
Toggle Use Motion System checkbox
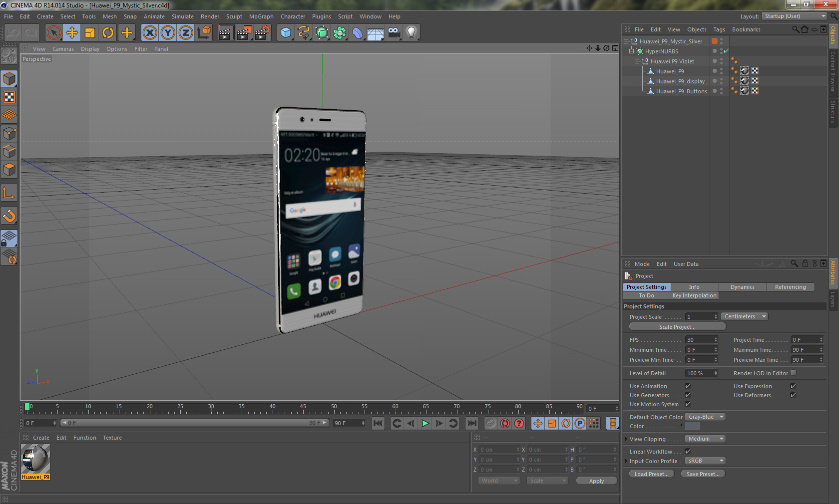coord(688,404)
